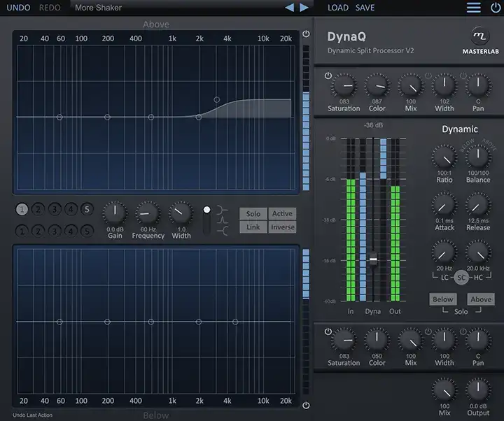This screenshot has height=421, width=504.
Task: Select band 4 in the upper band row
Action: point(71,209)
